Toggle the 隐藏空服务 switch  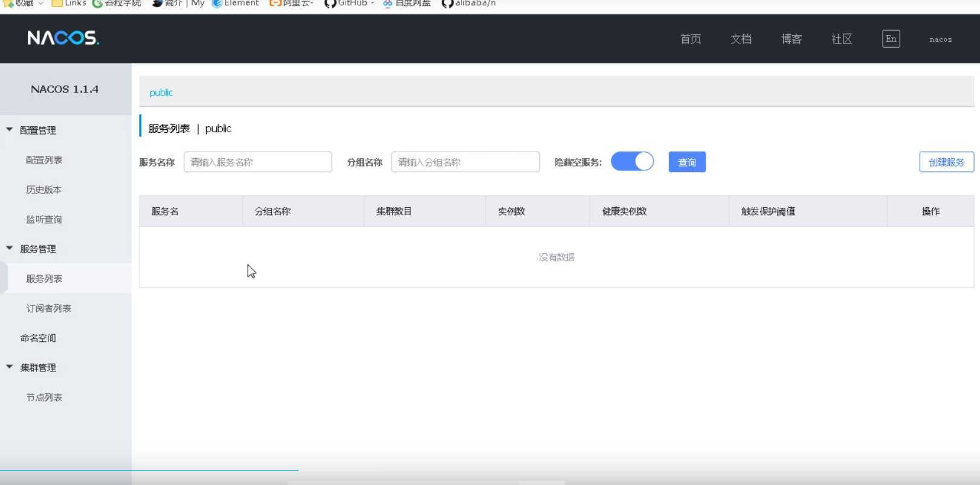coord(632,161)
